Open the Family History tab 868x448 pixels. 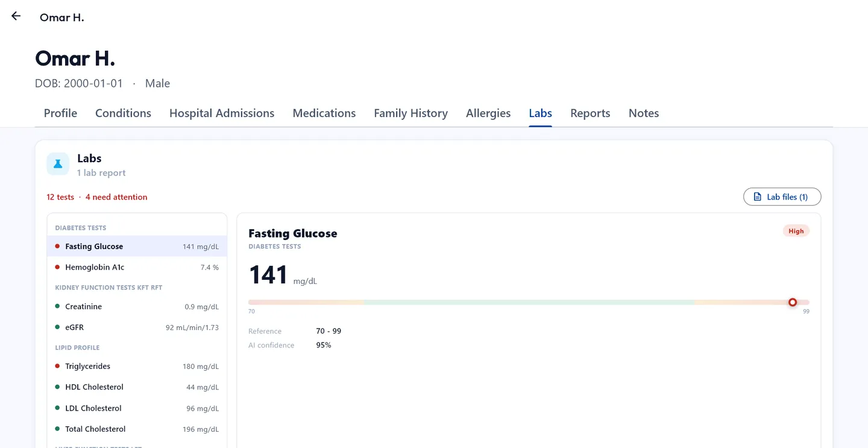pyautogui.click(x=410, y=113)
